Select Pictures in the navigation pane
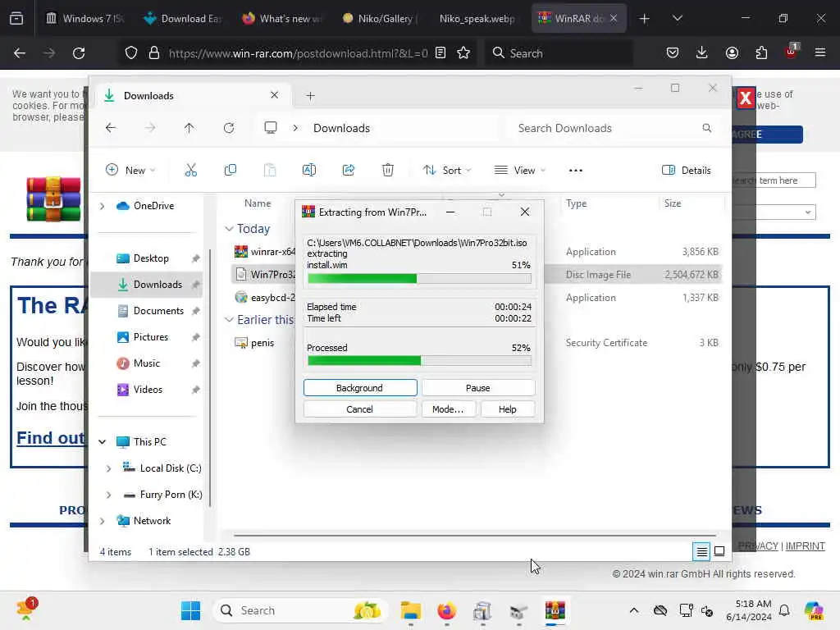840x630 pixels. pyautogui.click(x=151, y=337)
